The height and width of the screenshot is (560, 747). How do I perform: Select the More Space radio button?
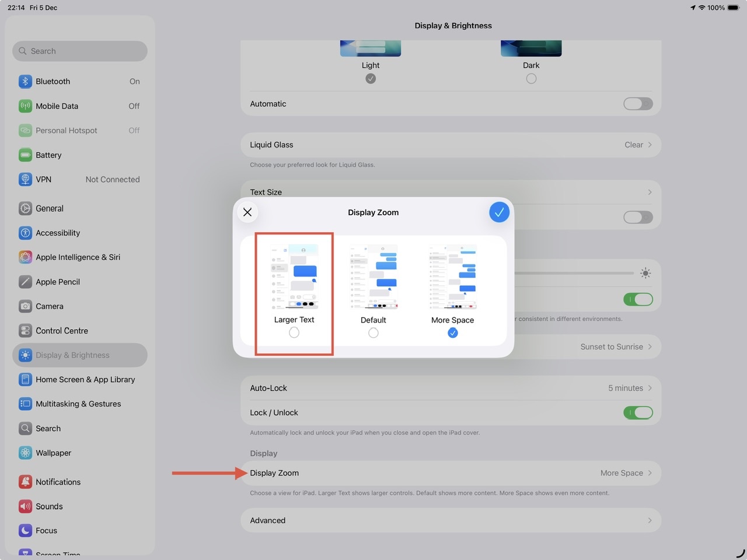click(x=453, y=332)
